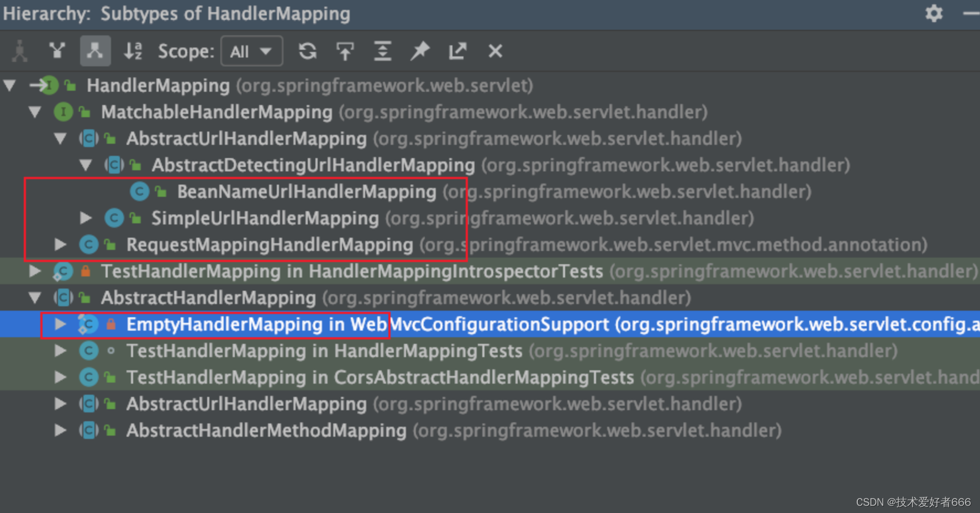Click class icon of SimpleUrlHandlerMapping
The image size is (980, 513).
click(114, 218)
